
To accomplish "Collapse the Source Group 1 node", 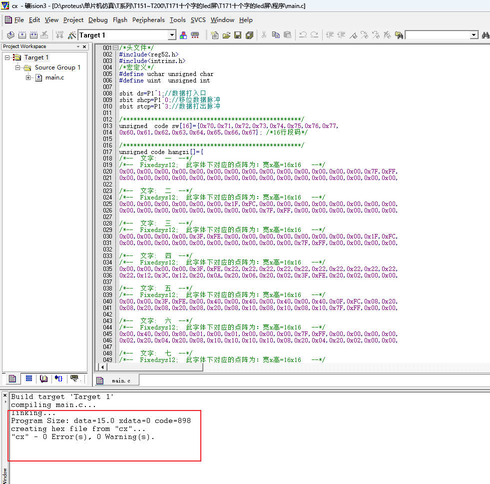I will point(17,68).
